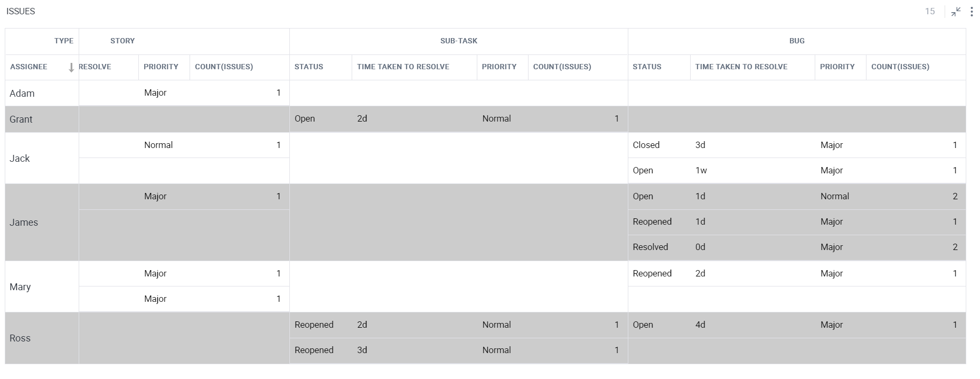Click Mary's Major bug priority
The height and width of the screenshot is (379, 980).
[832, 273]
